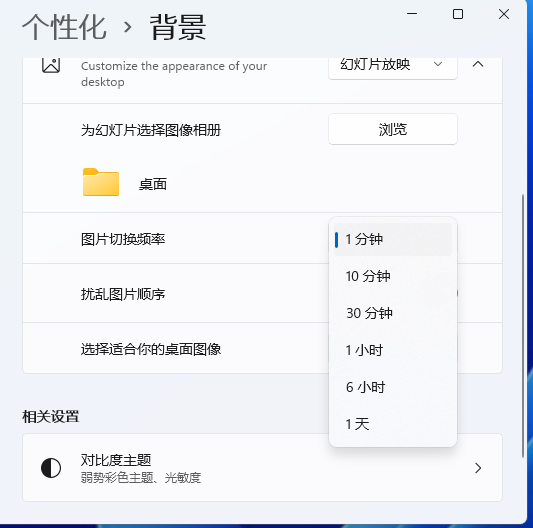Click the 图片切换频率 setting row

click(262, 238)
